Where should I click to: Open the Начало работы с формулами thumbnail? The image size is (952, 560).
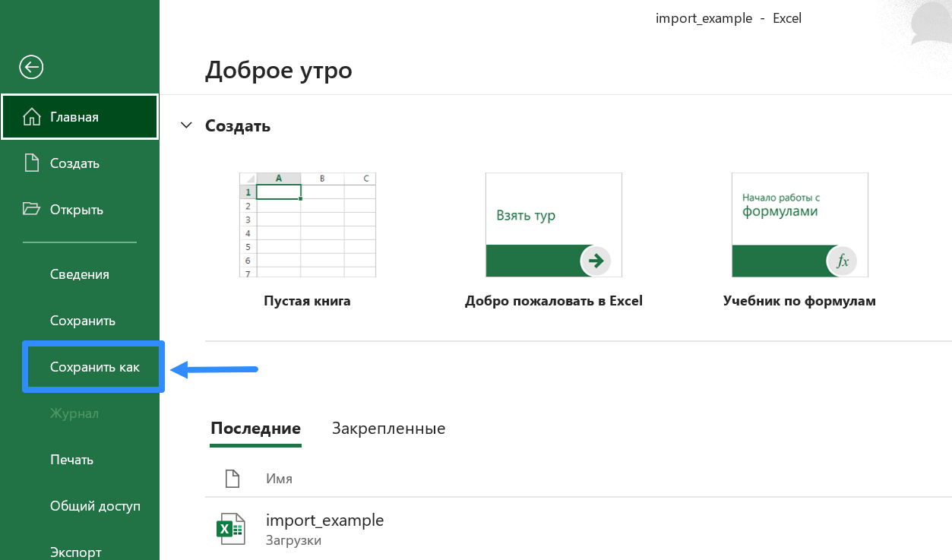(x=800, y=224)
